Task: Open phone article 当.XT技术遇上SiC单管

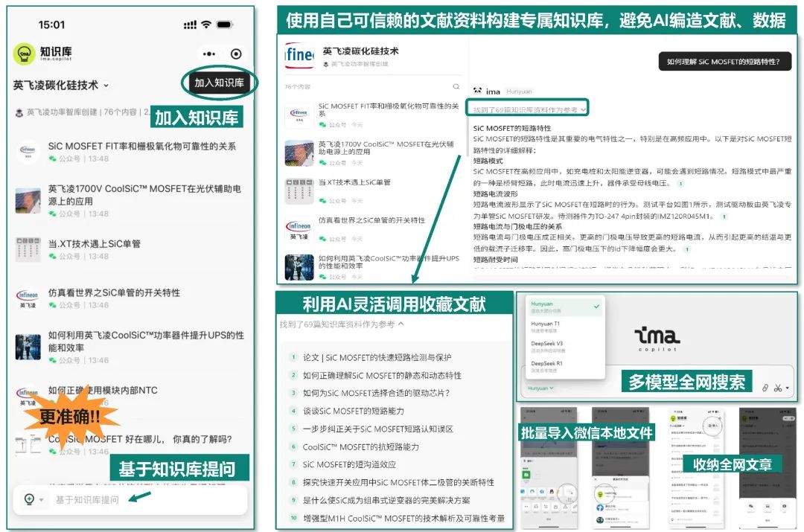Action: [x=95, y=243]
